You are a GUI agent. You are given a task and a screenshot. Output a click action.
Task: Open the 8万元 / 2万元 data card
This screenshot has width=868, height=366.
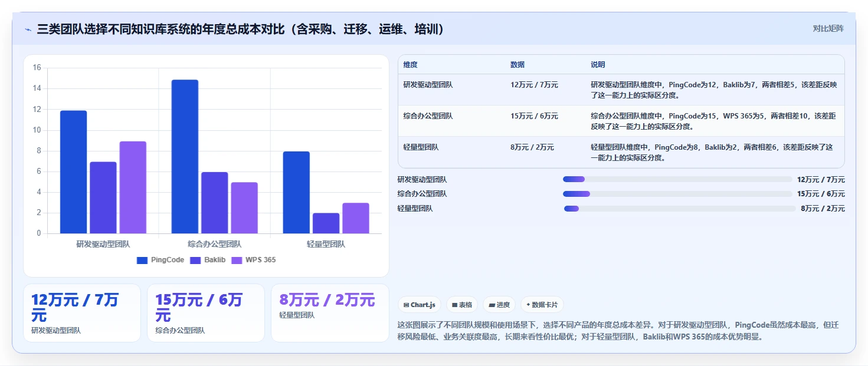(x=330, y=313)
